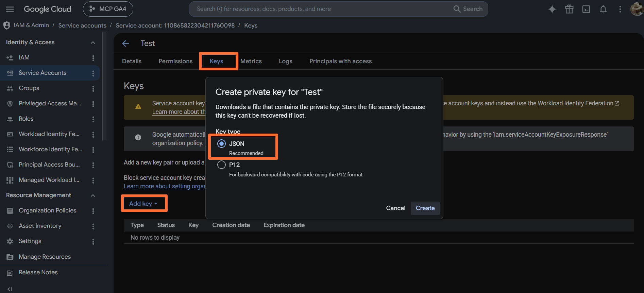
Task: Click the search magnifier icon
Action: (x=457, y=9)
